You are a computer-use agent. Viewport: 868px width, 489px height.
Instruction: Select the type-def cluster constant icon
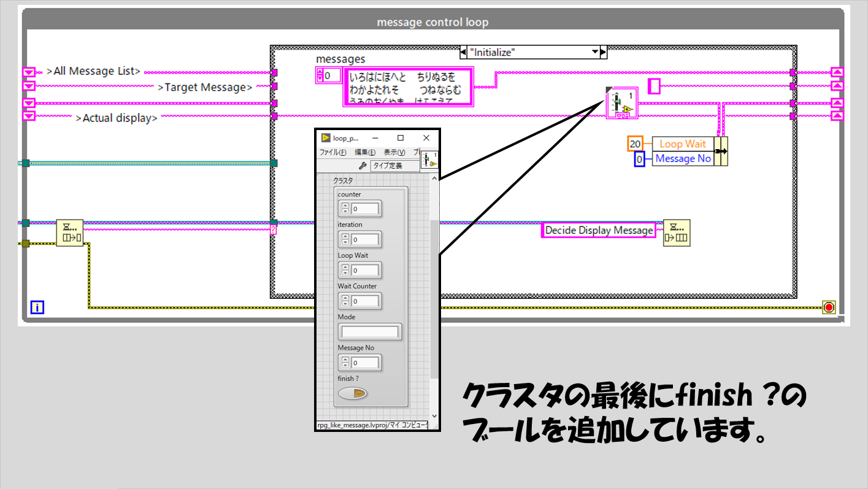coord(621,102)
